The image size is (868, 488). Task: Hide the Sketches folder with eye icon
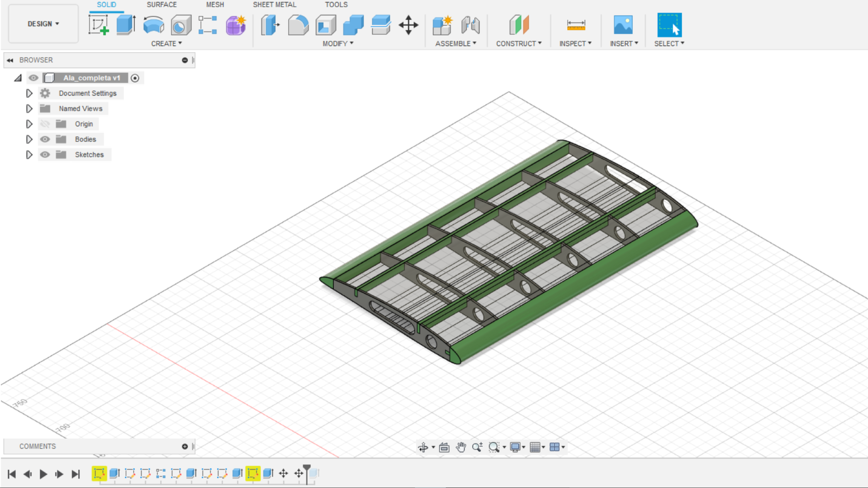[x=45, y=155]
